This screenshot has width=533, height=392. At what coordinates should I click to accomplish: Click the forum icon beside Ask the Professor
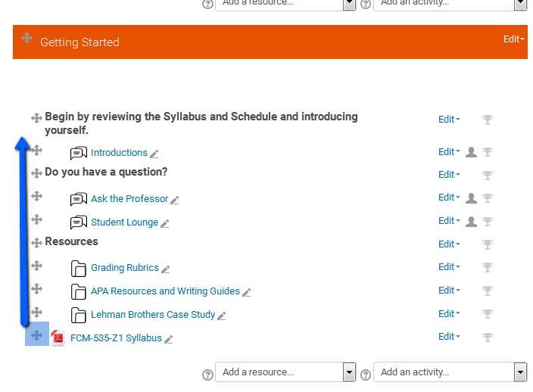[79, 199]
